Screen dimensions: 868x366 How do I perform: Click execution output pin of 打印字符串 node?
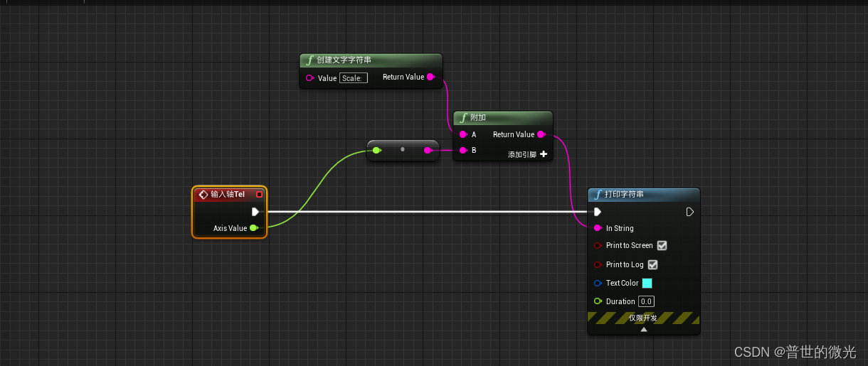(689, 212)
